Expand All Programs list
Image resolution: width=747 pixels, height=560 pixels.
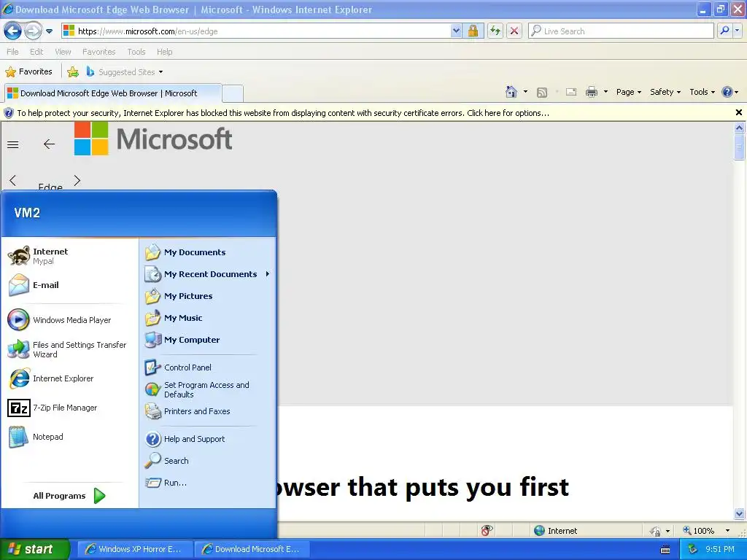coord(70,496)
